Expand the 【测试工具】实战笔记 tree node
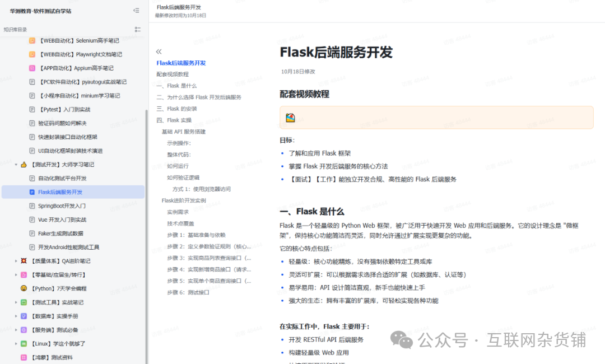605x364 pixels. (16, 302)
